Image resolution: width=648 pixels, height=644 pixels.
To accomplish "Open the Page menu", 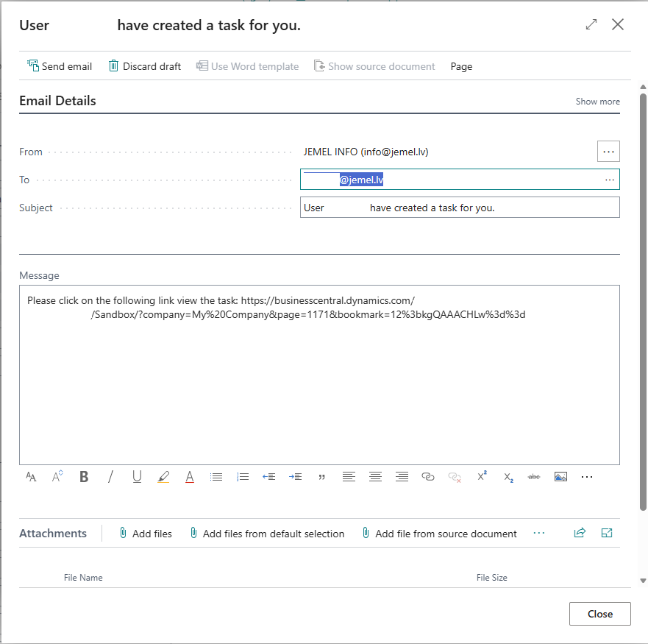I will point(461,66).
